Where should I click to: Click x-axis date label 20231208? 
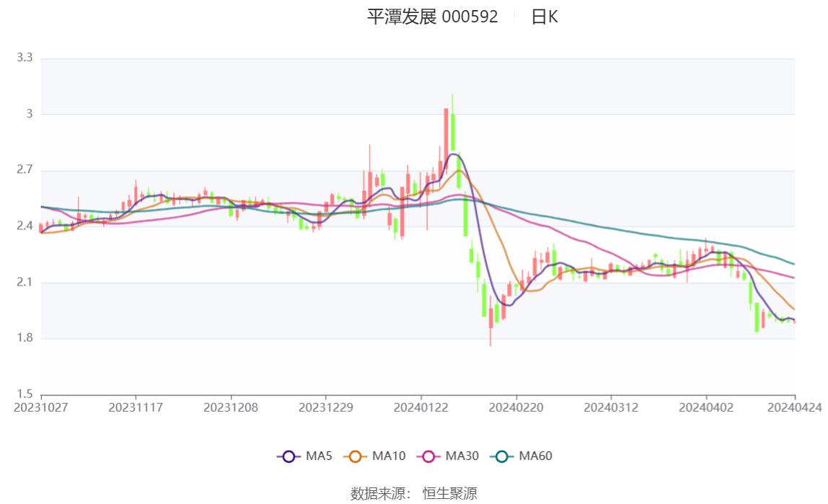231,407
